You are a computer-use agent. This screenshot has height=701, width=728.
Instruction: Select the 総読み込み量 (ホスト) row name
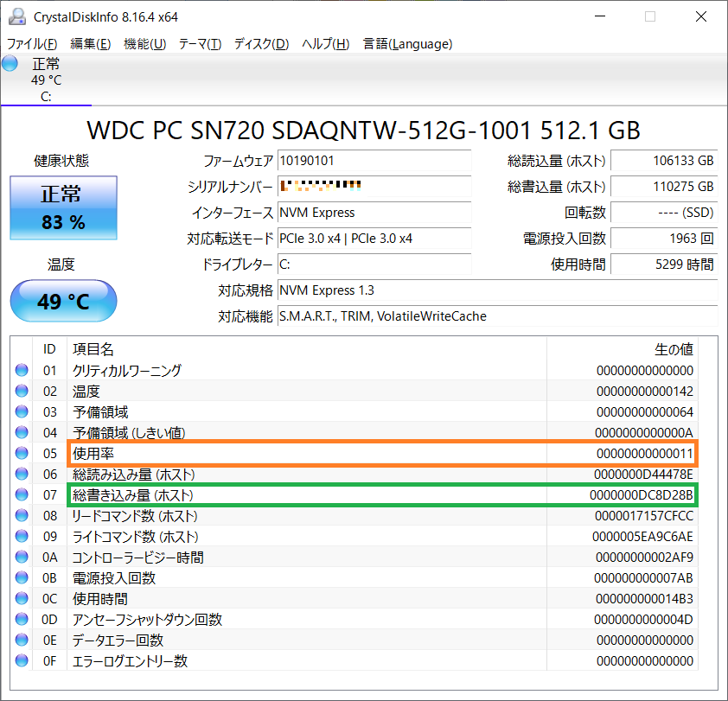coord(134,474)
